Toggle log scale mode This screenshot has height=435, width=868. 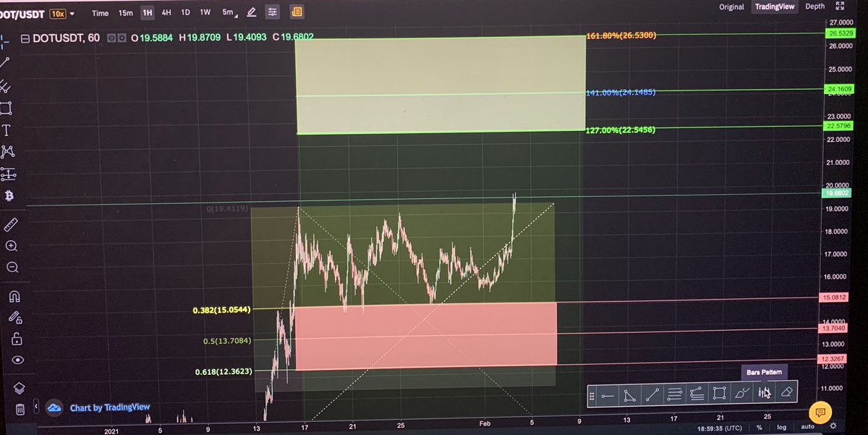coord(781,428)
